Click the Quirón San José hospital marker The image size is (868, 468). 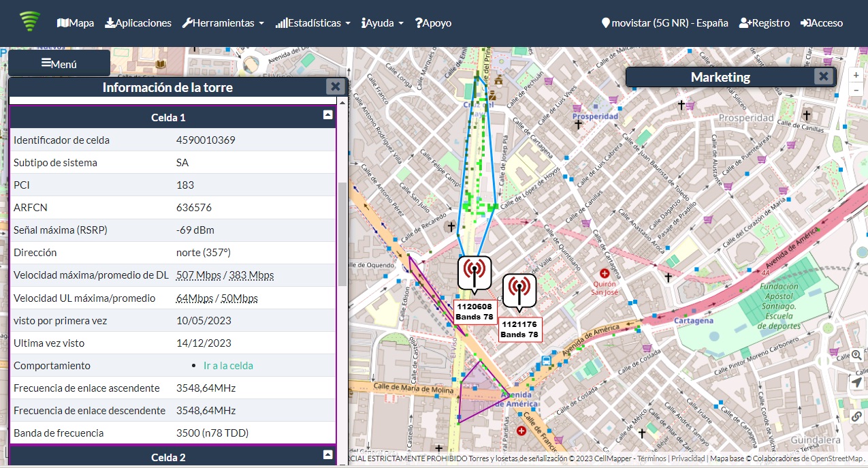[x=603, y=273]
